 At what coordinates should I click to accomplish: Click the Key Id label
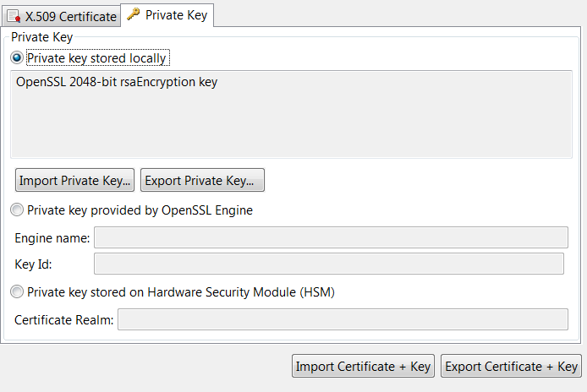33,264
